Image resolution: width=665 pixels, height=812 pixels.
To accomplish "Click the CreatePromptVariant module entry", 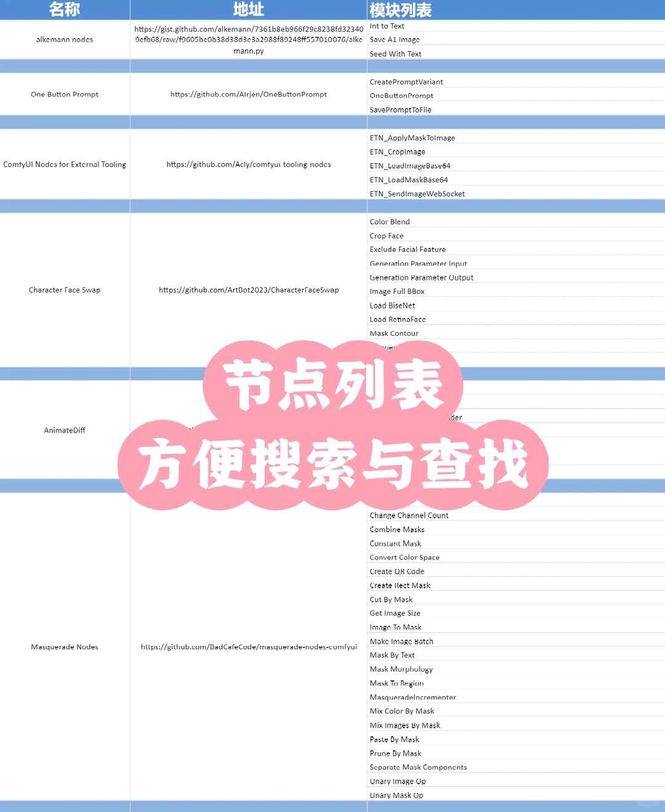I will pos(405,81).
